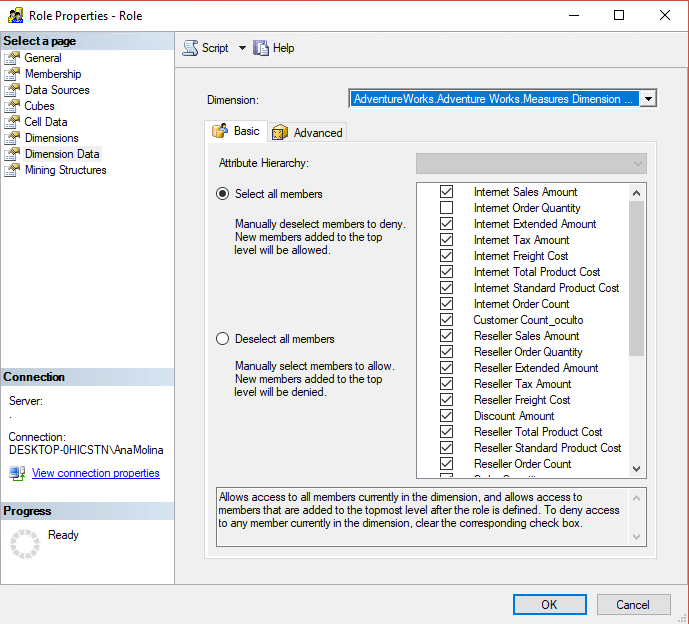The width and height of the screenshot is (689, 624).
Task: Uncheck Reseller Freight Cost
Action: (x=446, y=399)
